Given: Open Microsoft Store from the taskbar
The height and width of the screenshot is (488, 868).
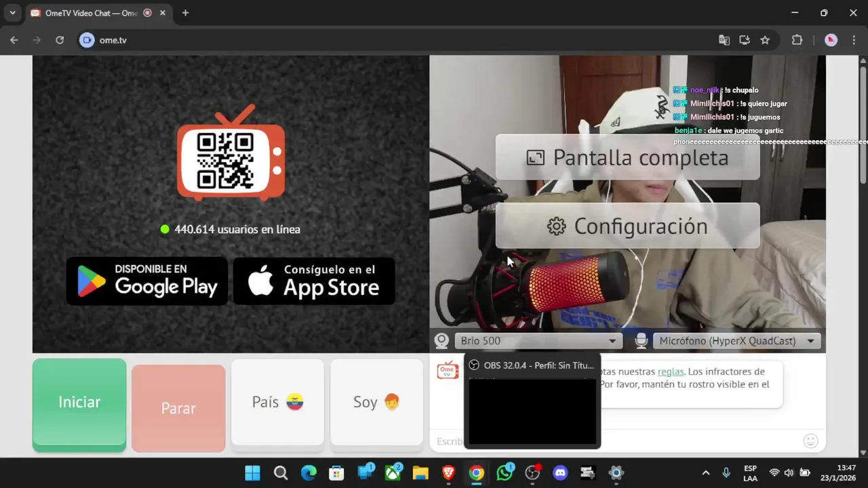Looking at the screenshot, I should pos(336,473).
